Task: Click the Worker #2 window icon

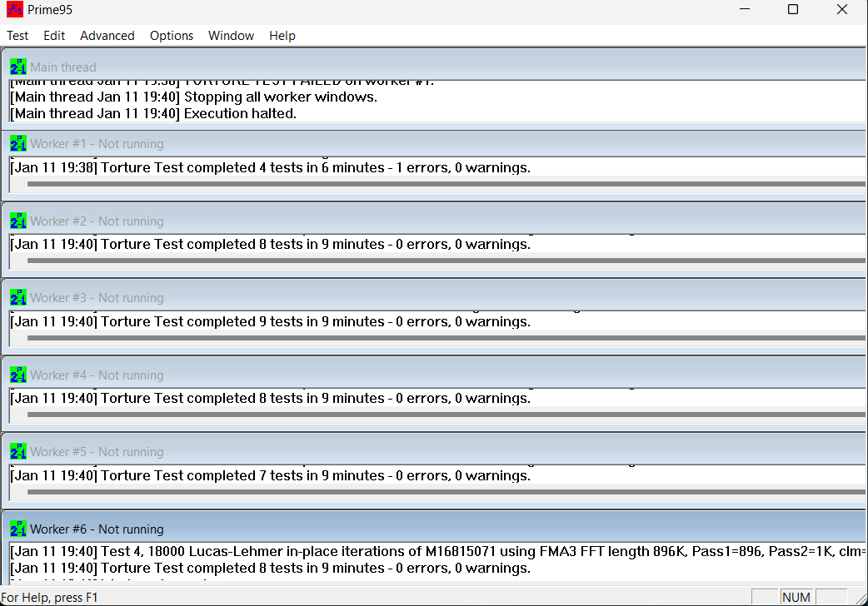Action: [17, 221]
